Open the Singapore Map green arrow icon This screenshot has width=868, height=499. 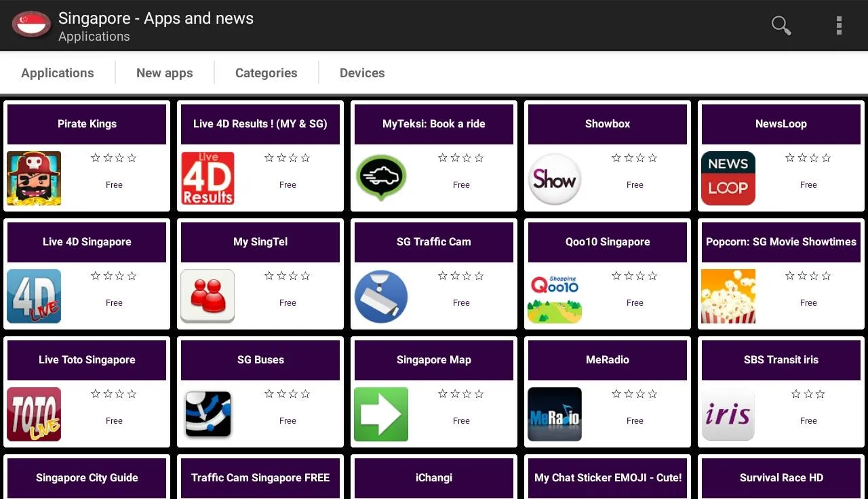point(381,414)
